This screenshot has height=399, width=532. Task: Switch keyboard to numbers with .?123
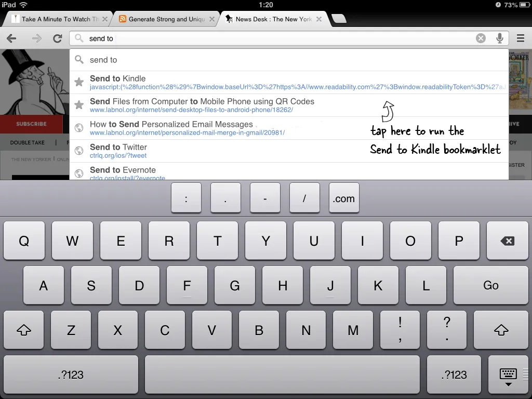click(70, 375)
